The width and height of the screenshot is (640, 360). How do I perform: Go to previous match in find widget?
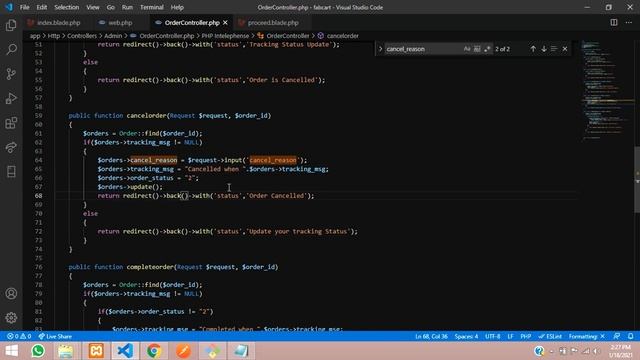[533, 49]
